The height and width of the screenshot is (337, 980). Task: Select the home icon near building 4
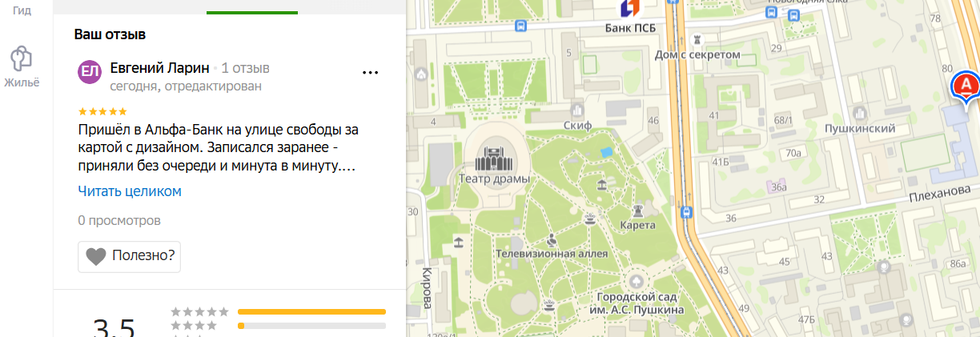421,74
